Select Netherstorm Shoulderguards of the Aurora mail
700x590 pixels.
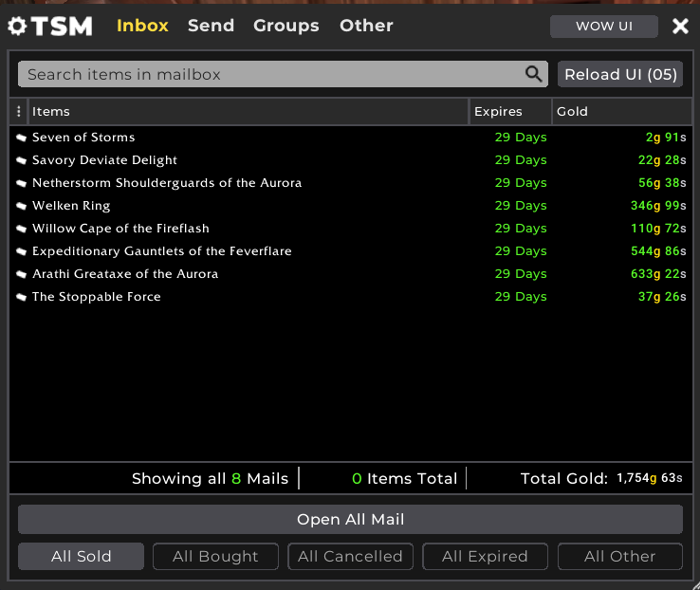[350, 183]
